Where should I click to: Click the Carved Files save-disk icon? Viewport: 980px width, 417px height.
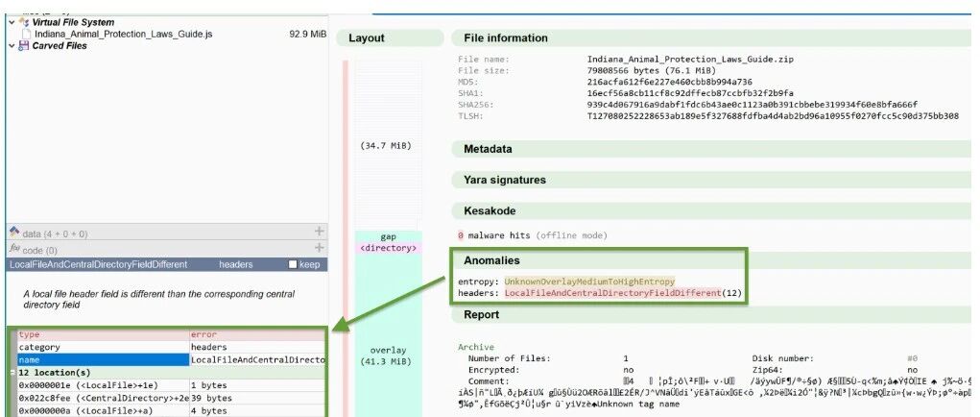click(x=24, y=45)
